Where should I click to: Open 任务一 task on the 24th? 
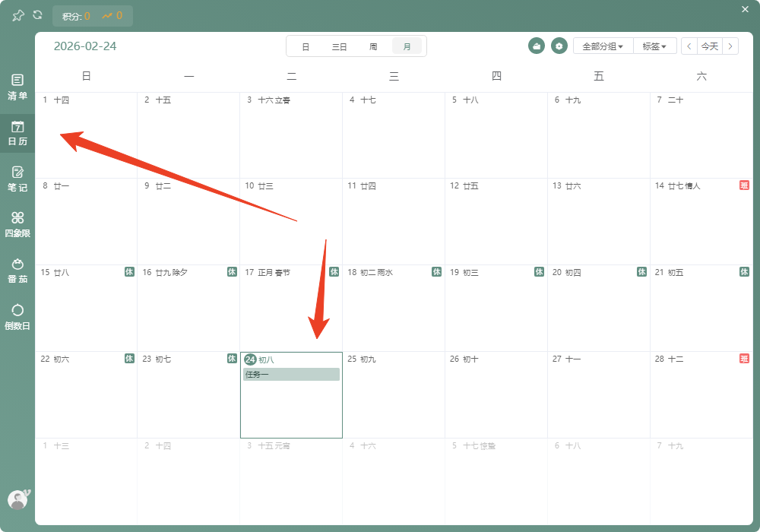click(x=291, y=374)
